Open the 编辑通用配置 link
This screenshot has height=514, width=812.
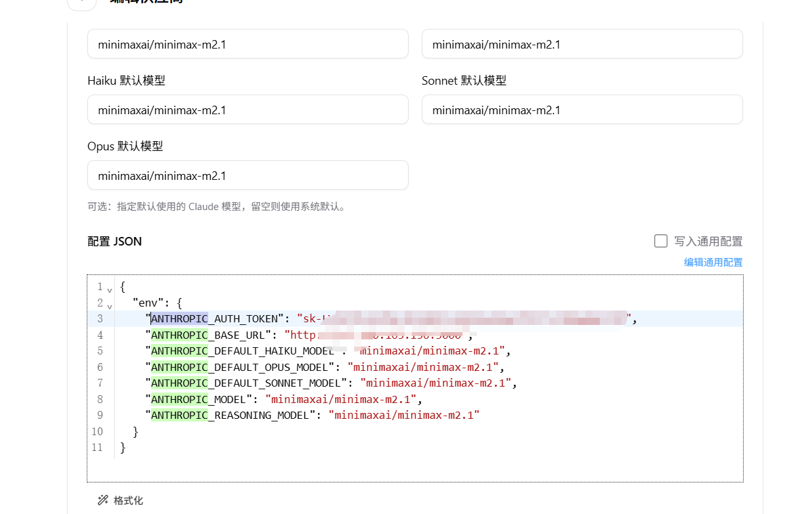tap(713, 262)
